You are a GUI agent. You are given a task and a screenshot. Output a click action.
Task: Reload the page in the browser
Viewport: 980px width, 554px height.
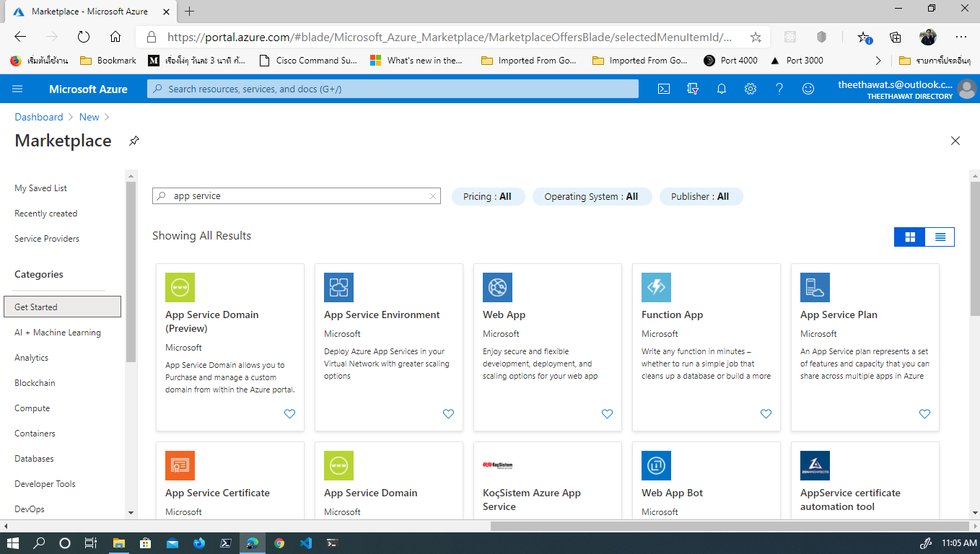(83, 37)
